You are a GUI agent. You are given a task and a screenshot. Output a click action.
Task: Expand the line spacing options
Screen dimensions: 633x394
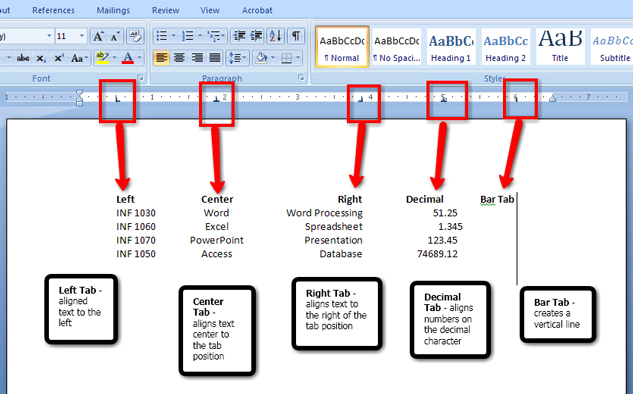[x=238, y=59]
